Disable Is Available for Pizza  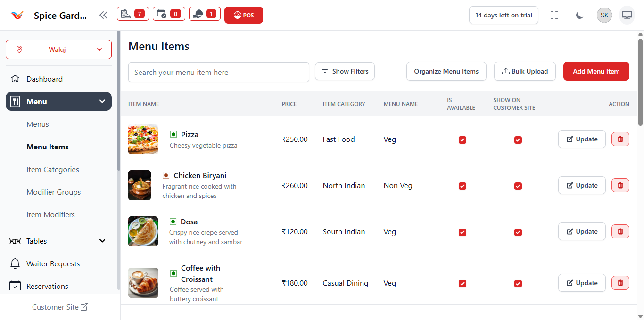click(x=462, y=139)
